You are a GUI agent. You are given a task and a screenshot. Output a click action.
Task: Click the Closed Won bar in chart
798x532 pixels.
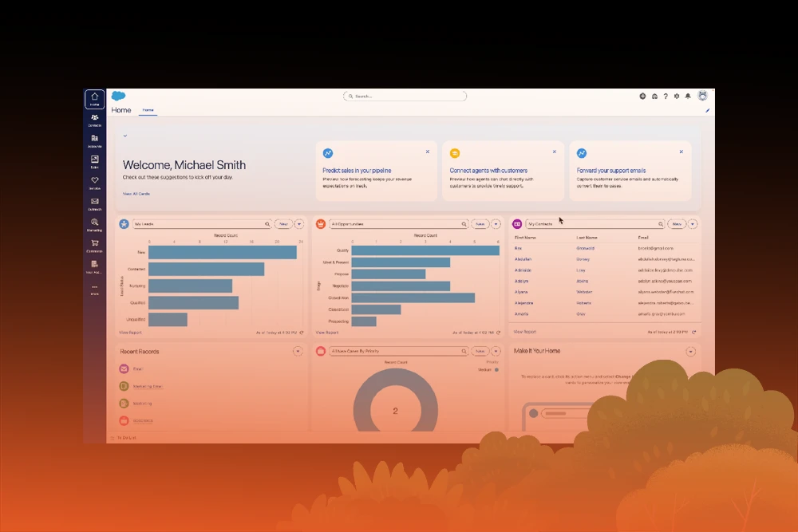click(413, 298)
